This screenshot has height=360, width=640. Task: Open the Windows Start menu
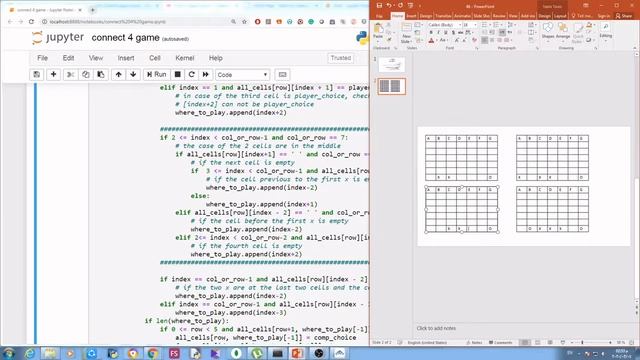(8, 353)
